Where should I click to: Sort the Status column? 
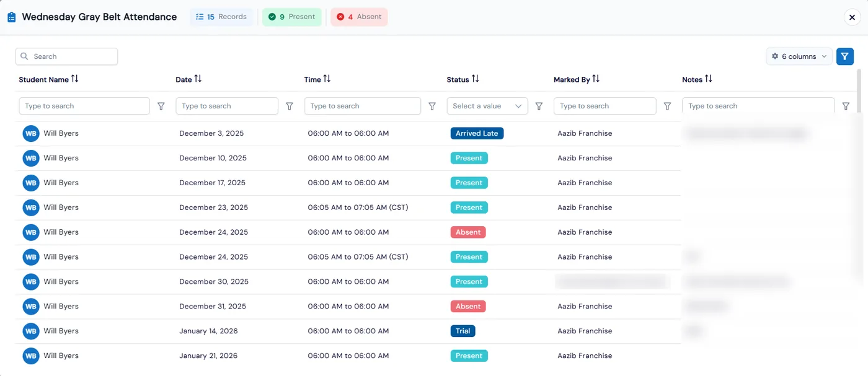pyautogui.click(x=476, y=79)
